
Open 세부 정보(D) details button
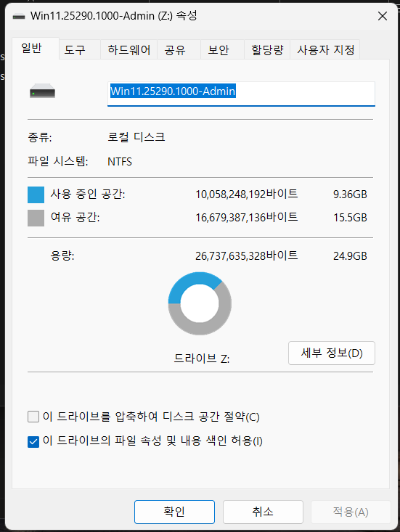pos(332,353)
